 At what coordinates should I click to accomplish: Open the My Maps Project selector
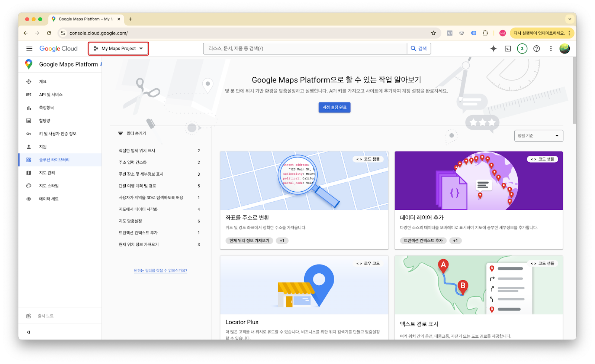click(x=118, y=49)
